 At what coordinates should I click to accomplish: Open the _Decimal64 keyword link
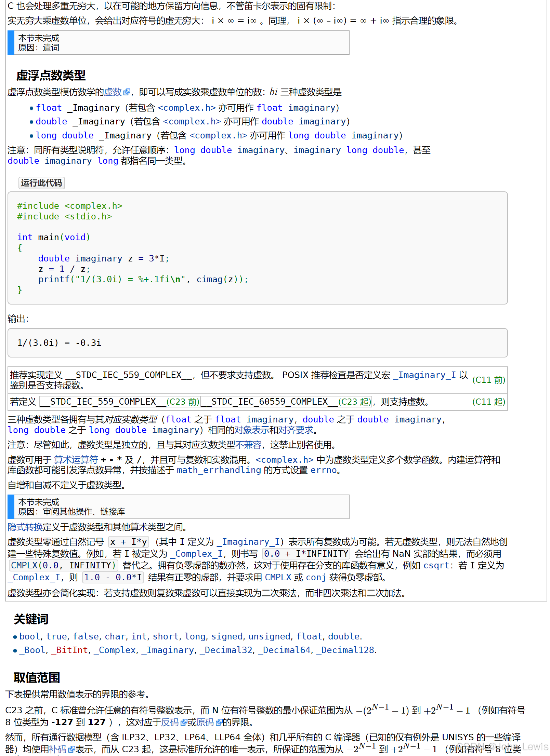pos(285,650)
